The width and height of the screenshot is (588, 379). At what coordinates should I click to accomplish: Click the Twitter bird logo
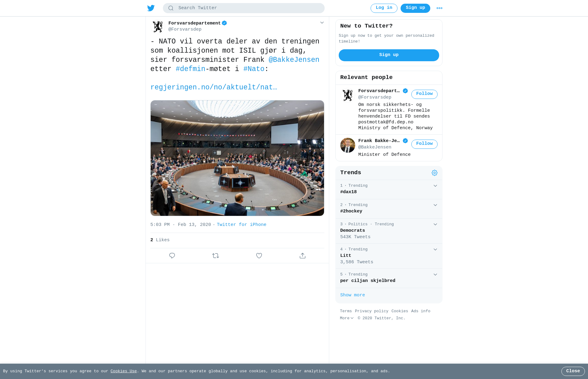151,8
